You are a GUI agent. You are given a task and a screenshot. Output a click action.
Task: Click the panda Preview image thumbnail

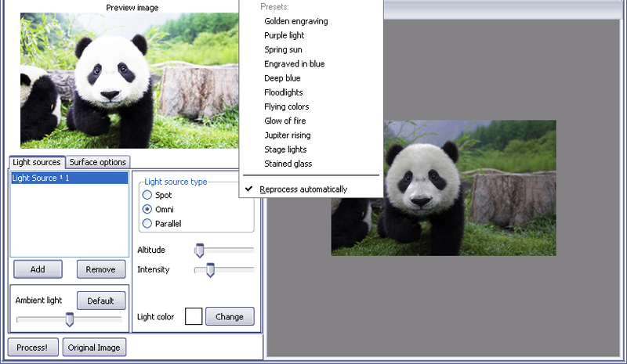tap(129, 80)
